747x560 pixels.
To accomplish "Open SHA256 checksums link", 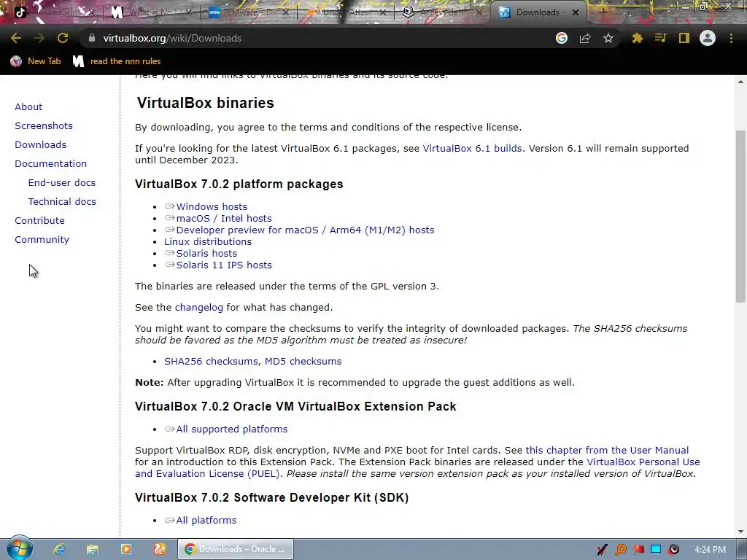I will click(211, 362).
